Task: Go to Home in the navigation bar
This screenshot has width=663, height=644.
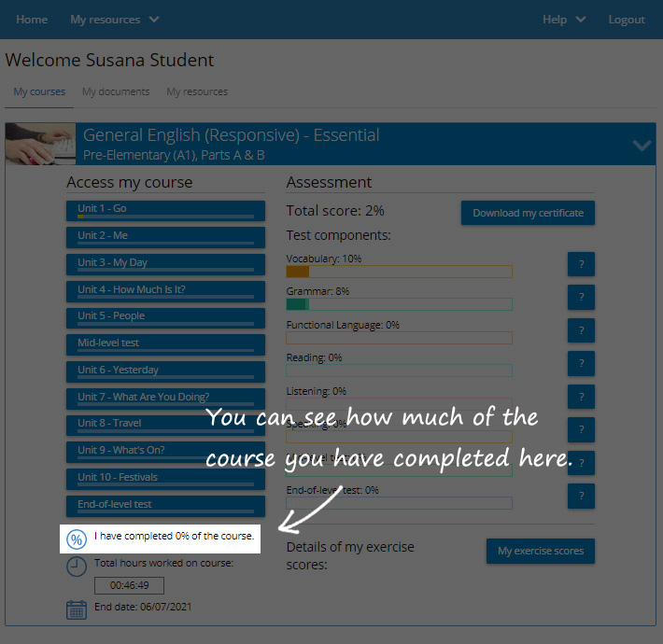Action: coord(32,20)
